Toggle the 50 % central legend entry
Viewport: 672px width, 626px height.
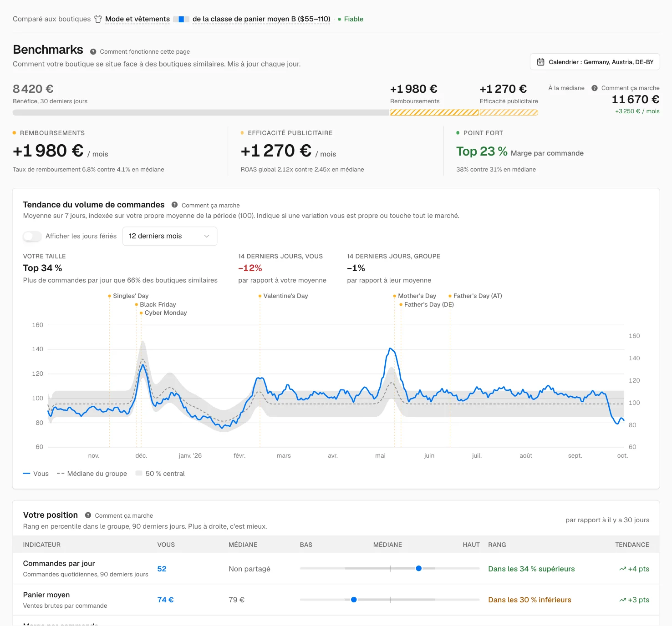coord(160,474)
